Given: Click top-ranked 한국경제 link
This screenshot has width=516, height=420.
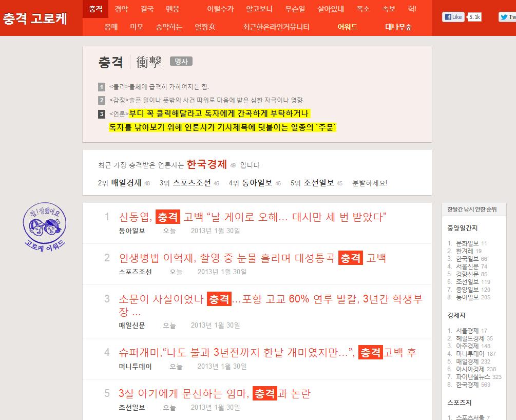Looking at the screenshot, I should tap(207, 164).
